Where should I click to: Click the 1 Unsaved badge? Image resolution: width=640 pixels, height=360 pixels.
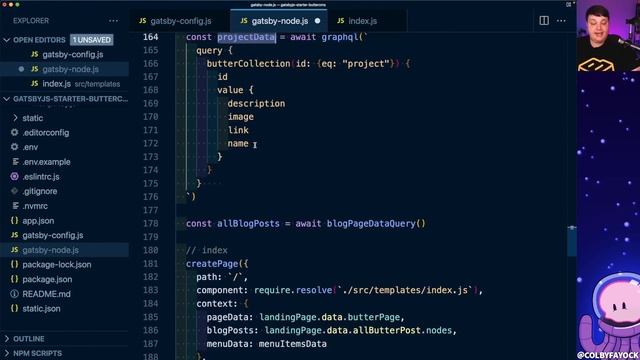(92, 40)
